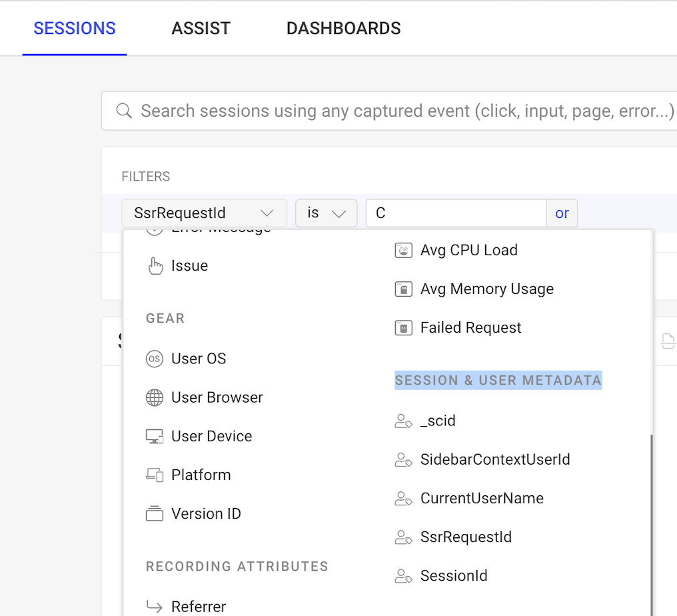Click the search magnifier icon
The height and width of the screenshot is (616, 677).
pyautogui.click(x=123, y=111)
